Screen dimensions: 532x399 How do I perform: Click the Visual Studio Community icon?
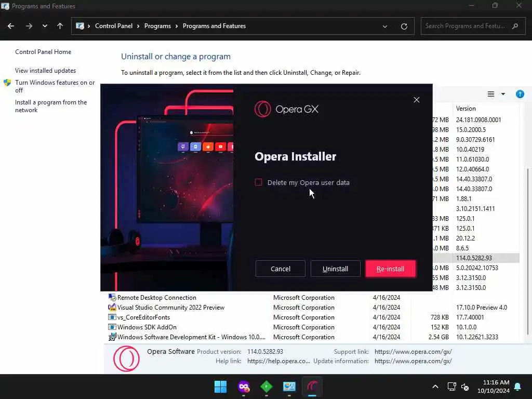(112, 307)
